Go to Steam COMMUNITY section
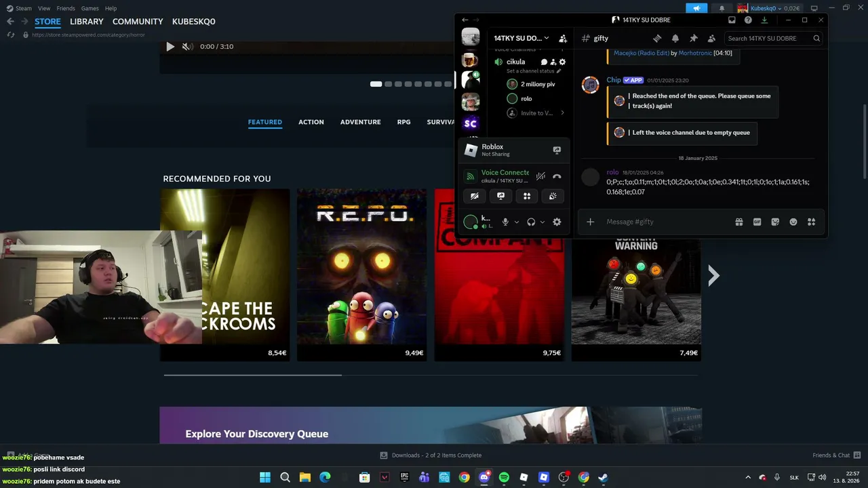 pyautogui.click(x=138, y=22)
